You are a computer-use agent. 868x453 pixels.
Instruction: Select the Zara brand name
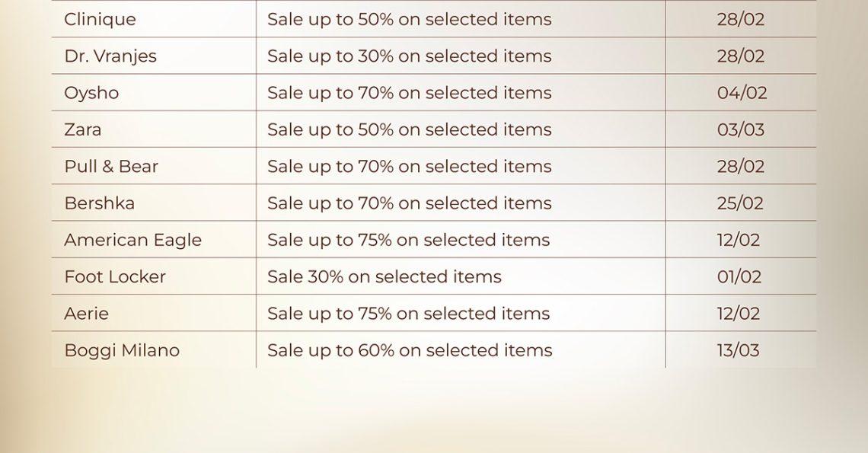[x=82, y=129]
